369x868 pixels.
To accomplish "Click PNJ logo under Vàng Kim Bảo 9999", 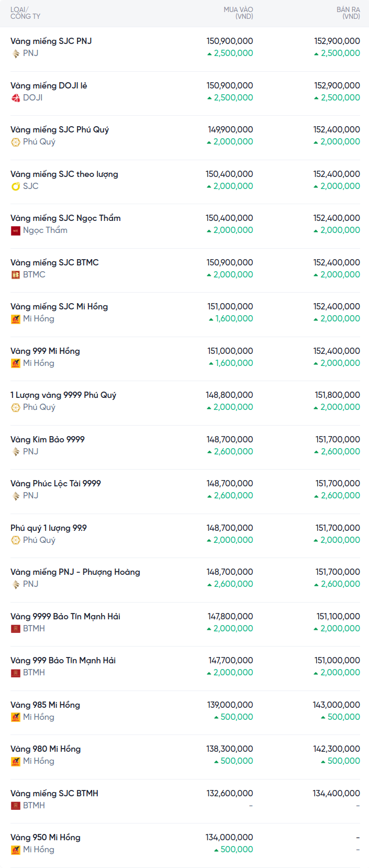I will tap(16, 452).
